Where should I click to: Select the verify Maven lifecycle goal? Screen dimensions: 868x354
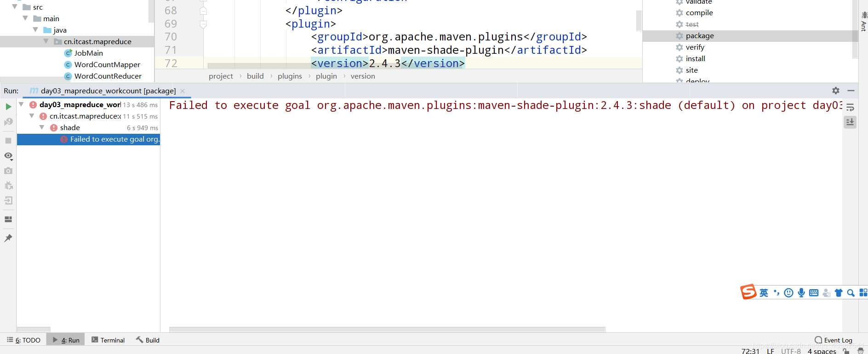695,47
